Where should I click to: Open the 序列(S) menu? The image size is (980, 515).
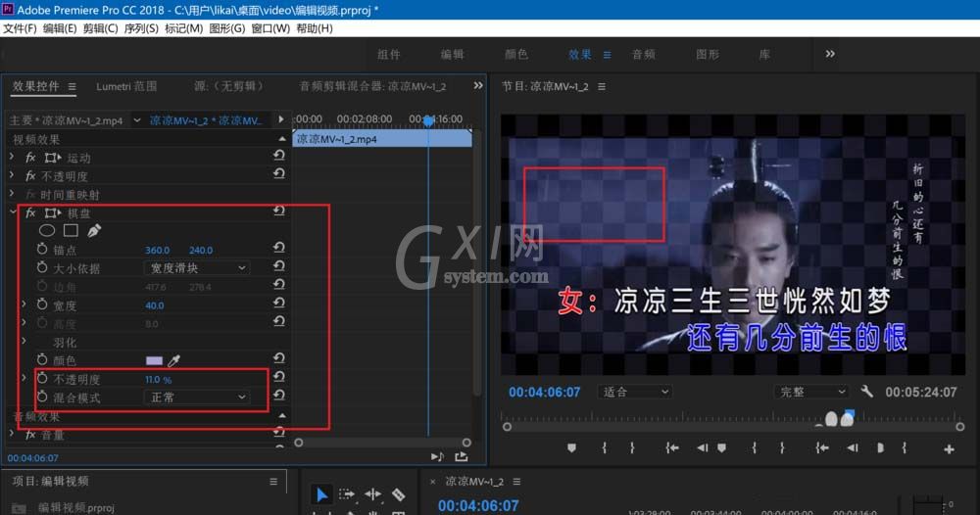141,28
